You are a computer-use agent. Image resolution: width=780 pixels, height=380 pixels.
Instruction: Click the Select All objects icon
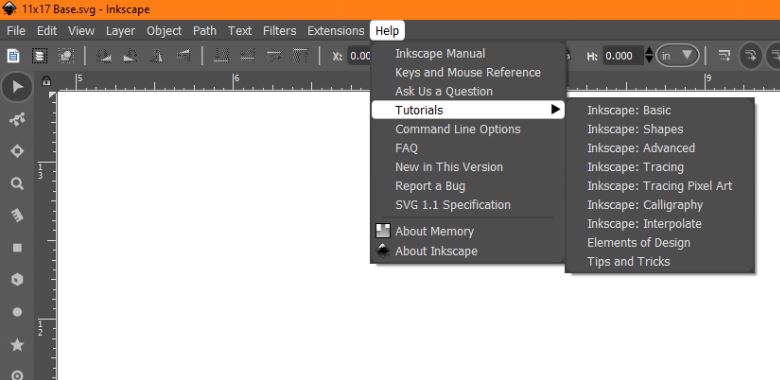pyautogui.click(x=13, y=56)
